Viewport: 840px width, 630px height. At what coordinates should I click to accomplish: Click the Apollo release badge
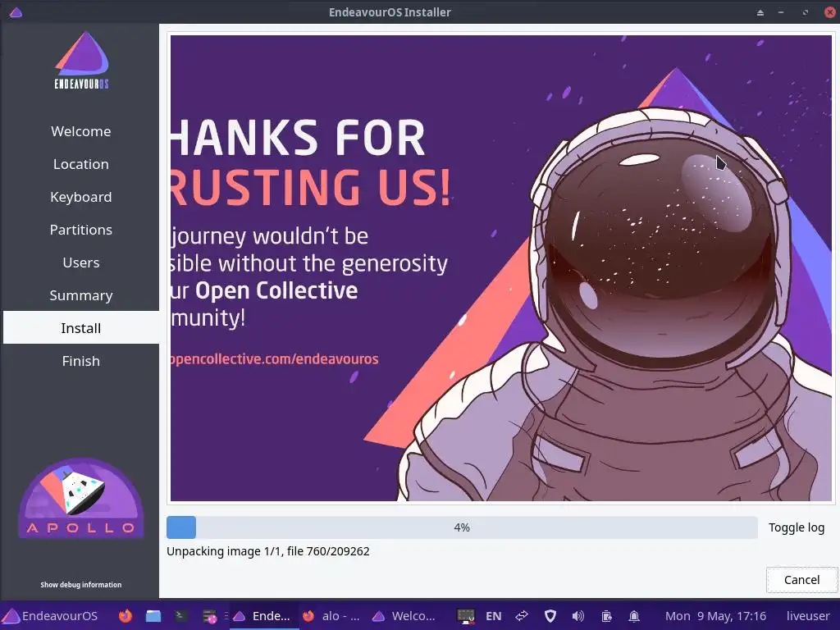point(81,498)
